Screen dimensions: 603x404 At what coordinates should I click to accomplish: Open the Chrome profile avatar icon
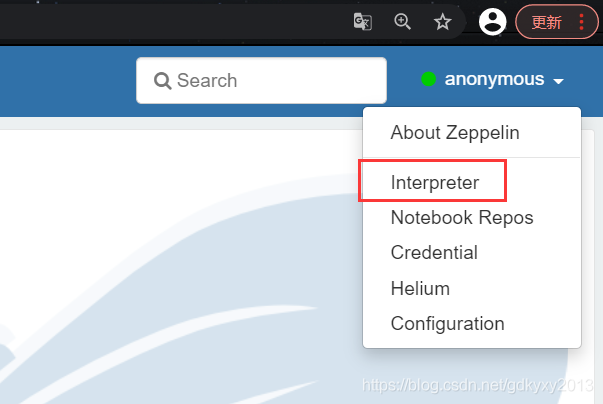pyautogui.click(x=492, y=22)
